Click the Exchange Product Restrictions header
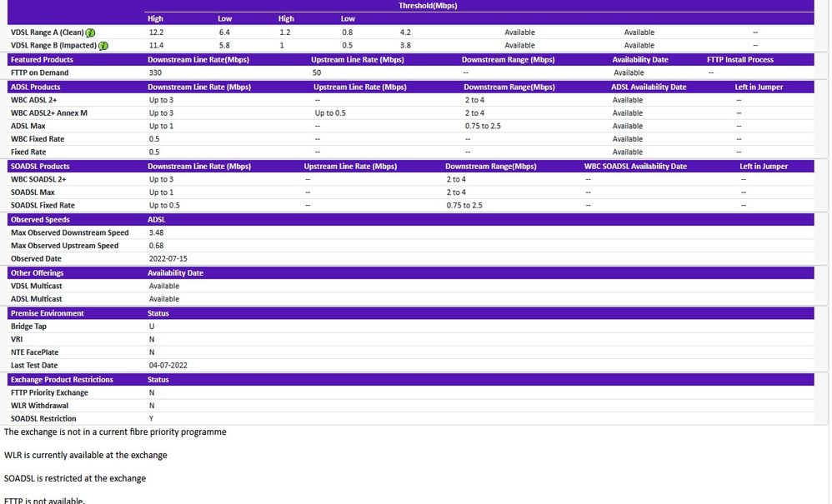The image size is (832, 504). [62, 380]
